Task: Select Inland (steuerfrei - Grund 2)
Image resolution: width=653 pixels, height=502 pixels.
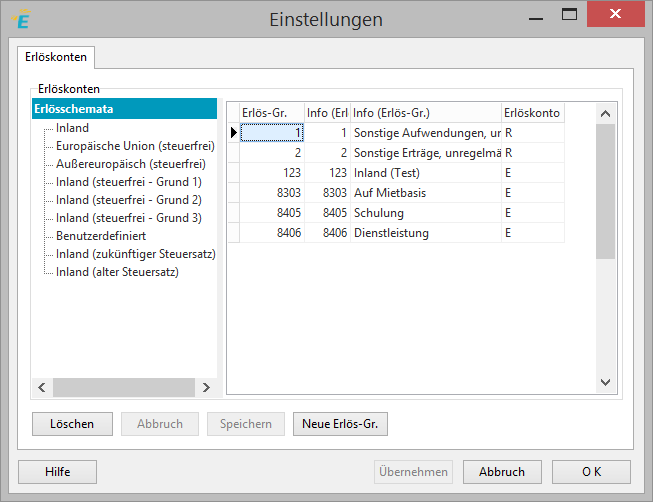Action: point(129,200)
